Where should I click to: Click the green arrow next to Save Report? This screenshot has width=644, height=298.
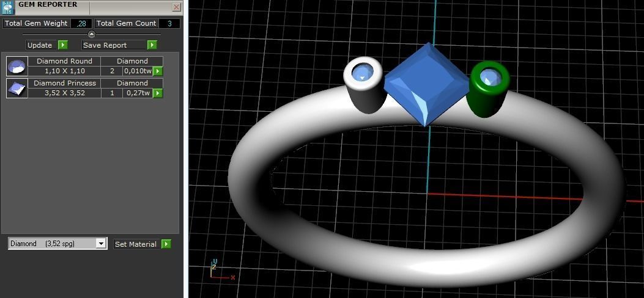(152, 45)
